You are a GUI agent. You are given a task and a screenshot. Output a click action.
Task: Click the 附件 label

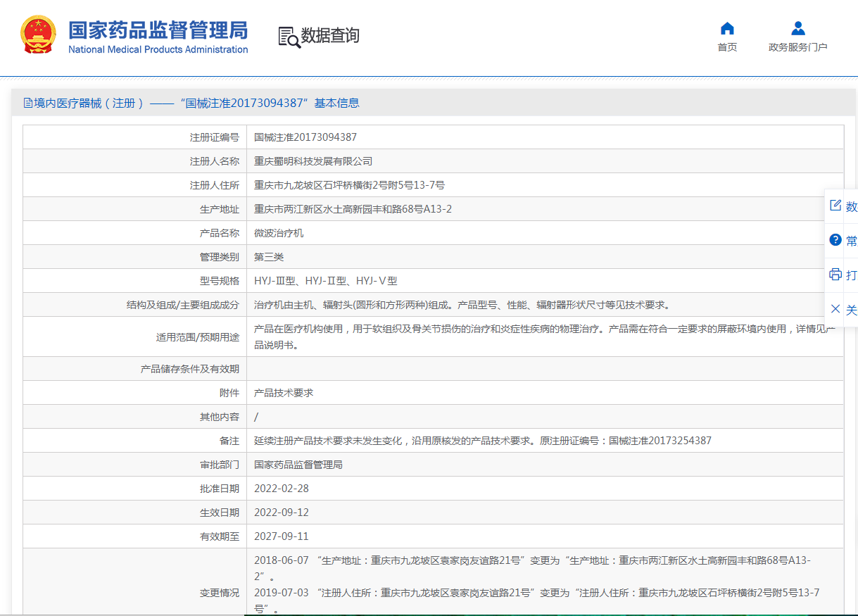229,393
